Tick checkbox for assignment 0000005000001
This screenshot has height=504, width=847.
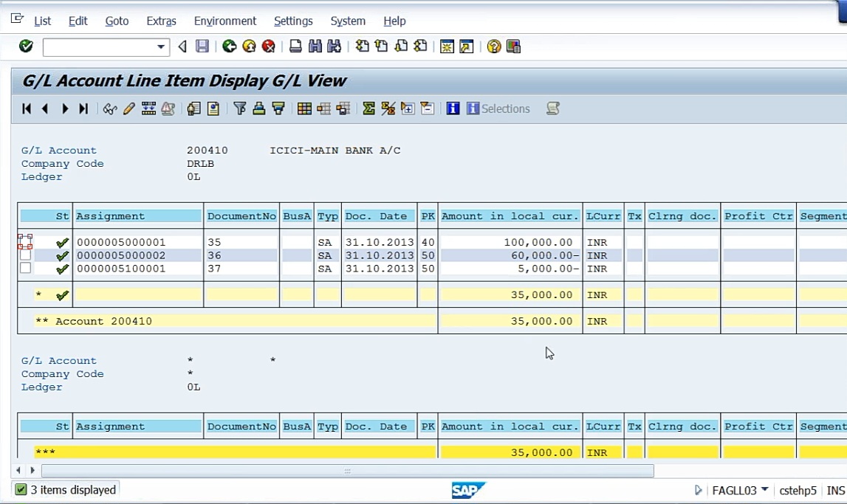(x=25, y=242)
